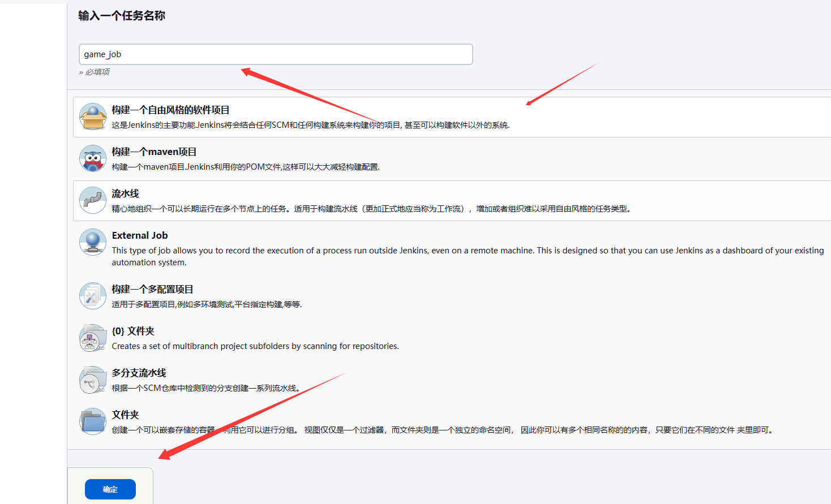
Task: Click the freestyle project box icon
Action: tap(93, 117)
